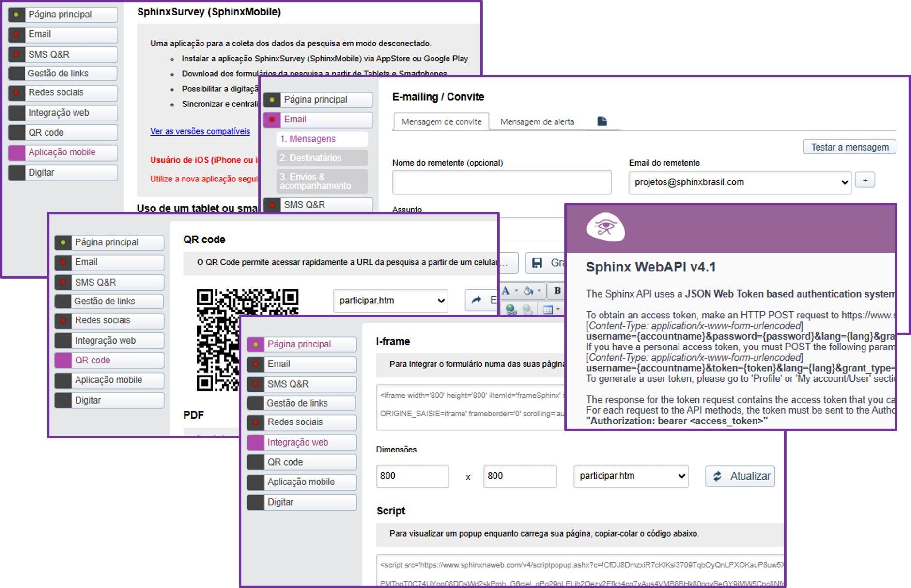The width and height of the screenshot is (911, 588).
Task: Click red indicator beside SMS Q&R in SphinxSurvey window
Action: click(x=16, y=54)
